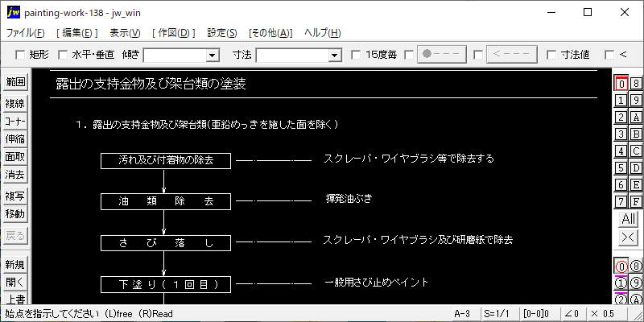Select the 消去 erase tool
The image size is (644, 322).
coord(15,175)
